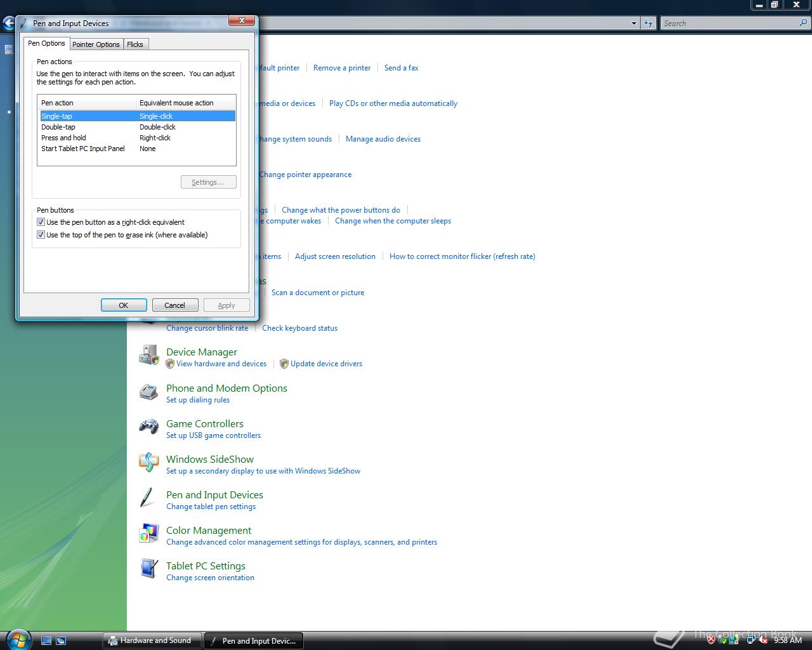Select the Start Tablet PC Input Panel row
812x650 pixels.
click(137, 149)
